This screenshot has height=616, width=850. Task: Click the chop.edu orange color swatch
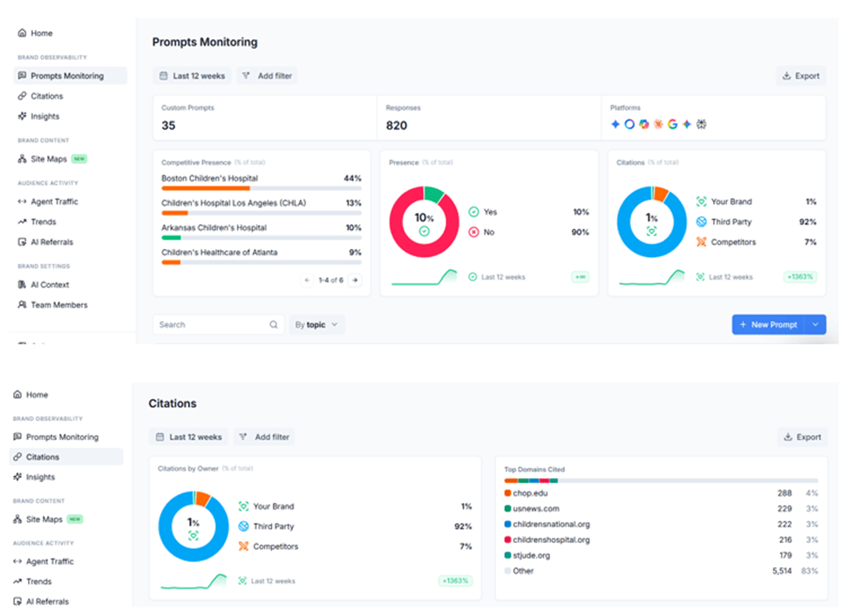tap(507, 493)
